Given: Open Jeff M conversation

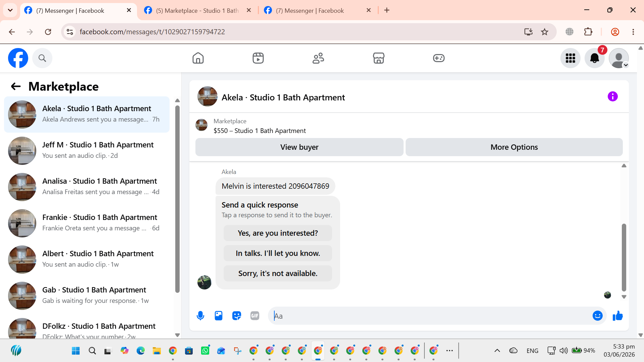Looking at the screenshot, I should coord(87,150).
